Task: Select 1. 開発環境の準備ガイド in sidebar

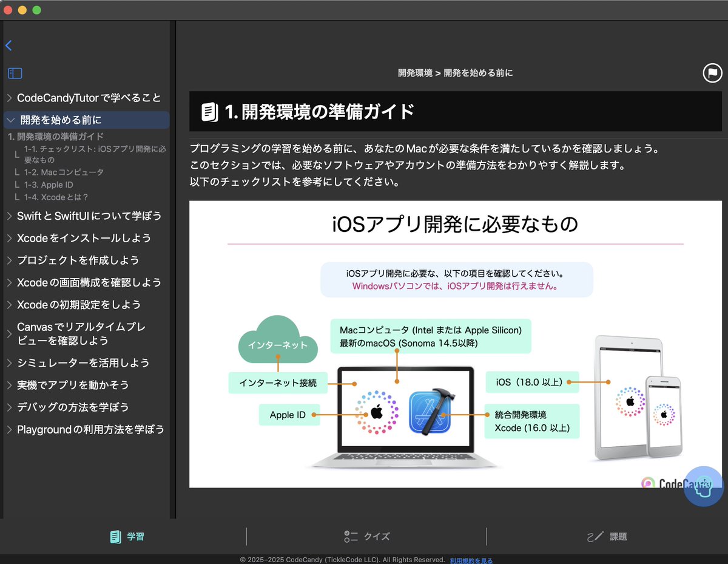Action: click(56, 137)
